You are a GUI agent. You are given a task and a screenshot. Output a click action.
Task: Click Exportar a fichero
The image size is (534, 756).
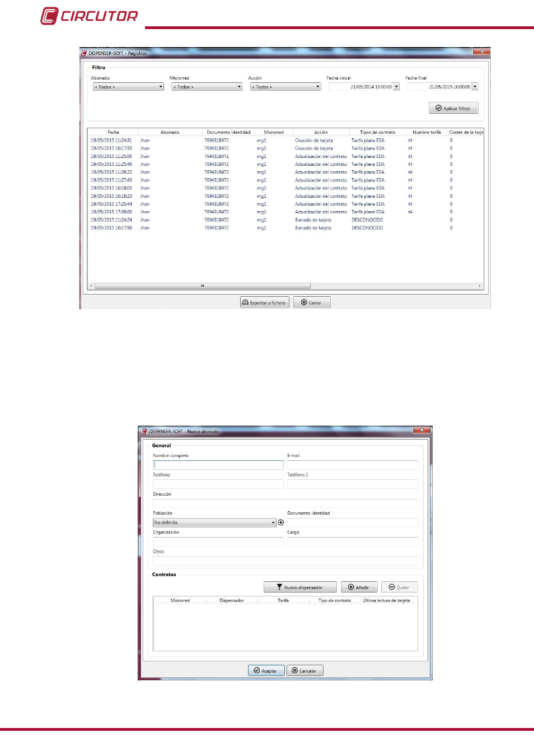click(265, 302)
